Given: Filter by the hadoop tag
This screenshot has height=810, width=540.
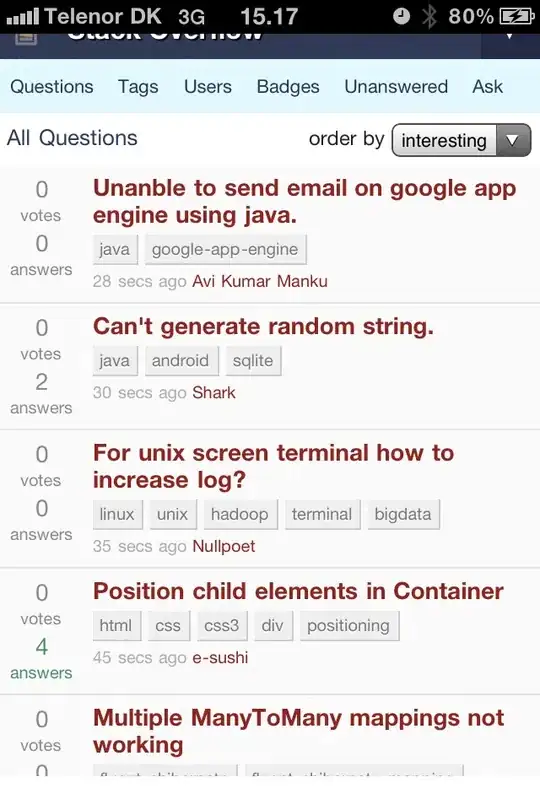Looking at the screenshot, I should tap(240, 515).
